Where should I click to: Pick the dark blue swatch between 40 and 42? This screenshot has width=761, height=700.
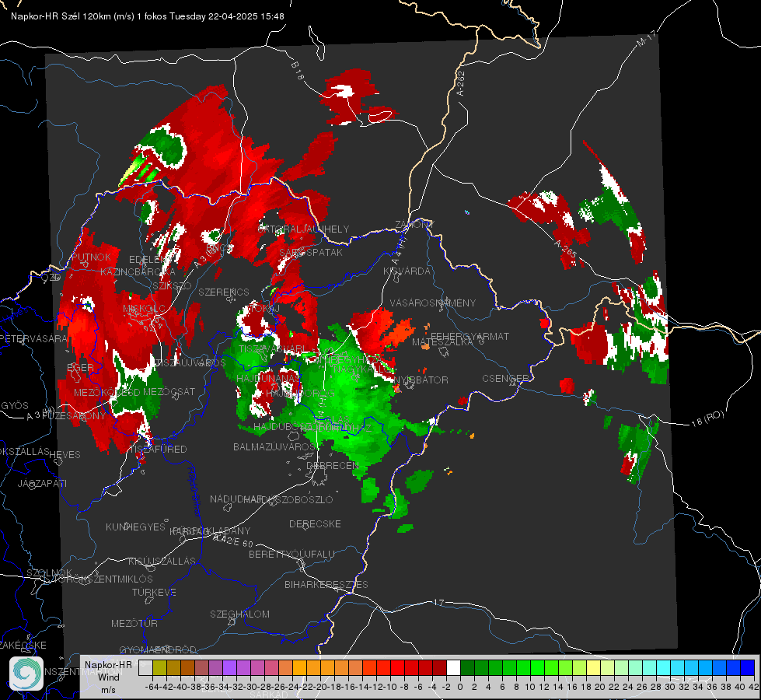click(748, 668)
